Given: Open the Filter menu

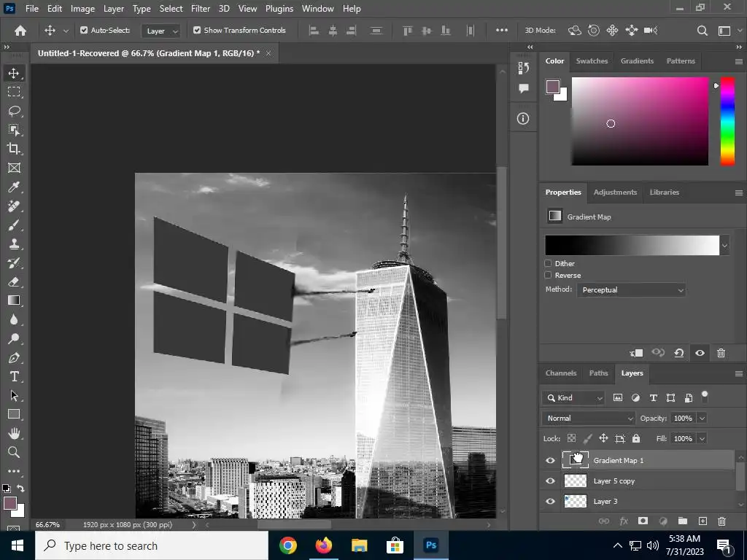Looking at the screenshot, I should [x=200, y=9].
